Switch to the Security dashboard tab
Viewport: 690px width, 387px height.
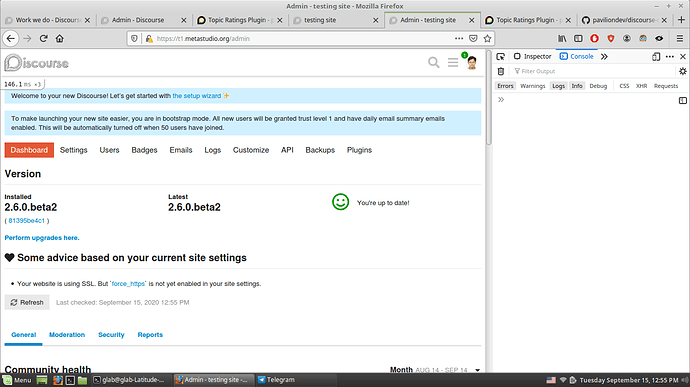click(x=111, y=335)
